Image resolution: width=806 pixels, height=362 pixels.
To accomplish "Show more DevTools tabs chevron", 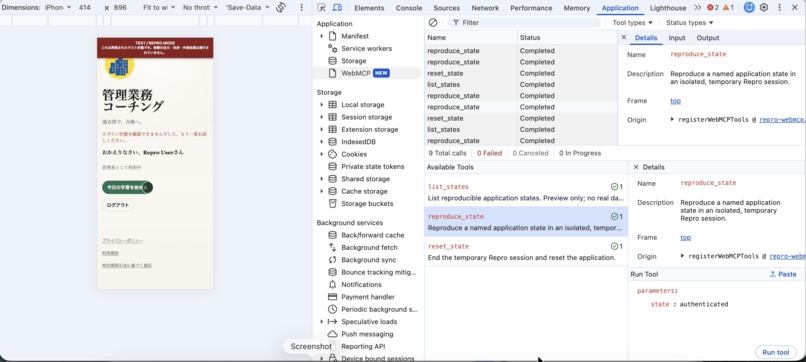I will (697, 8).
